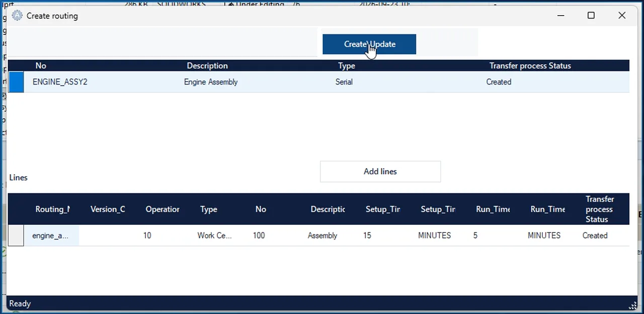Click the engine_a... routing cell
This screenshot has height=314, width=644.
(x=52, y=235)
